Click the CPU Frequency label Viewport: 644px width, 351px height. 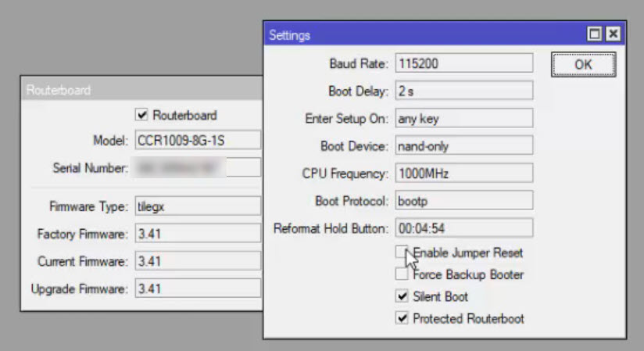point(345,174)
